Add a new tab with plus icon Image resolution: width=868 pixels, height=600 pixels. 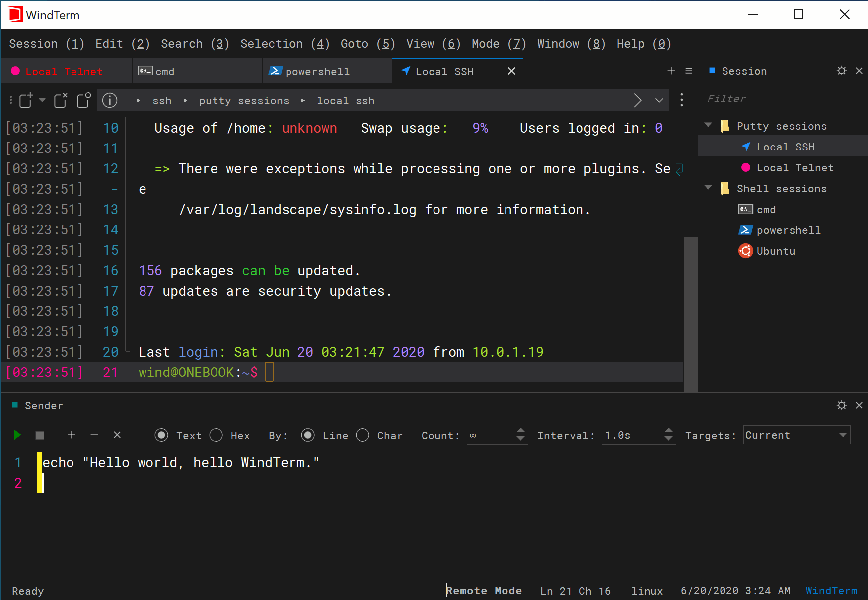(x=671, y=71)
